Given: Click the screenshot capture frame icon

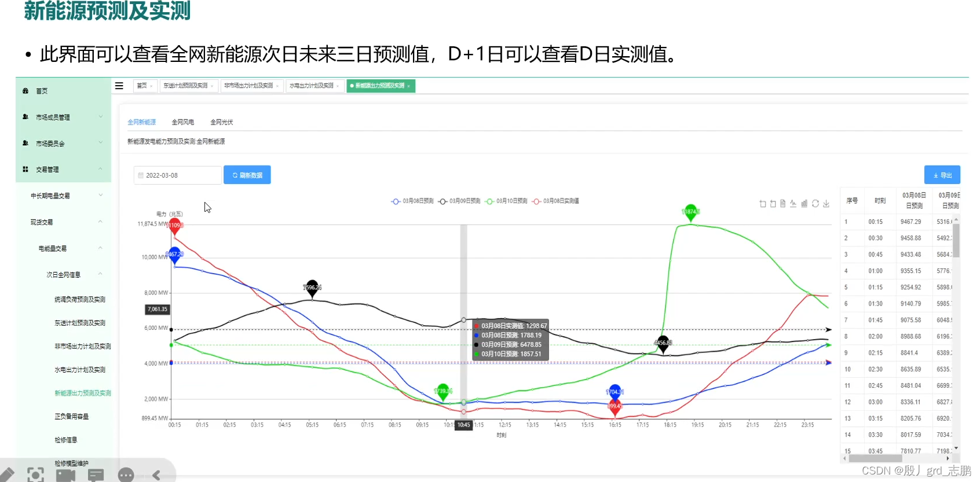Looking at the screenshot, I should point(35,475).
